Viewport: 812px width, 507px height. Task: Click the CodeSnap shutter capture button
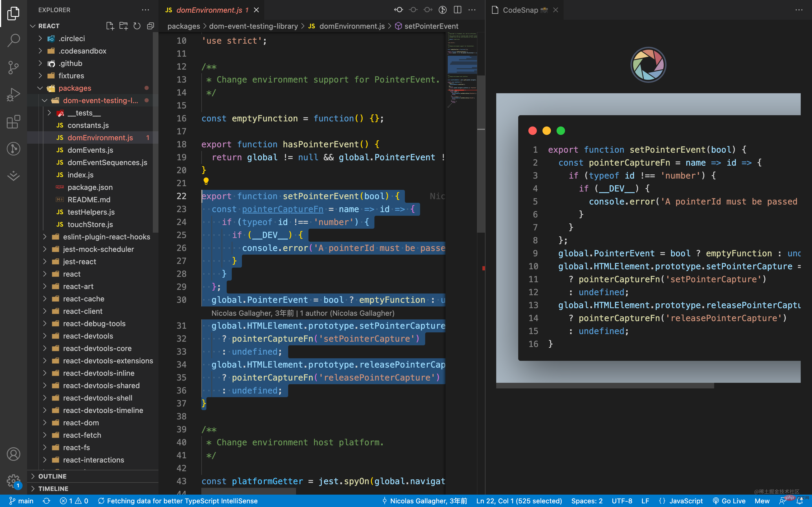(648, 65)
